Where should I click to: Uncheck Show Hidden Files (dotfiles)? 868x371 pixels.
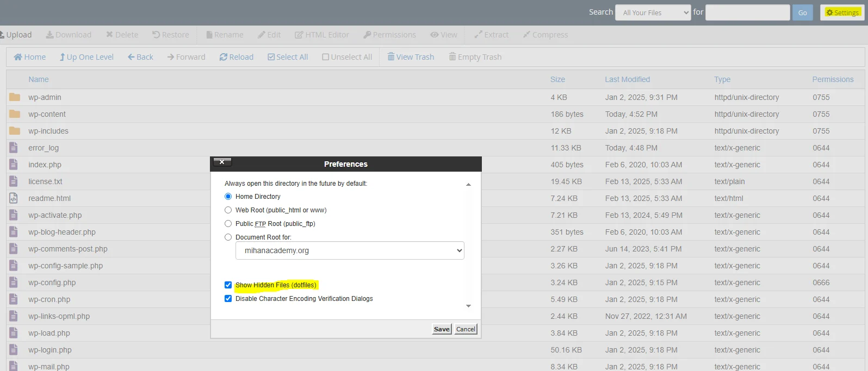(228, 285)
